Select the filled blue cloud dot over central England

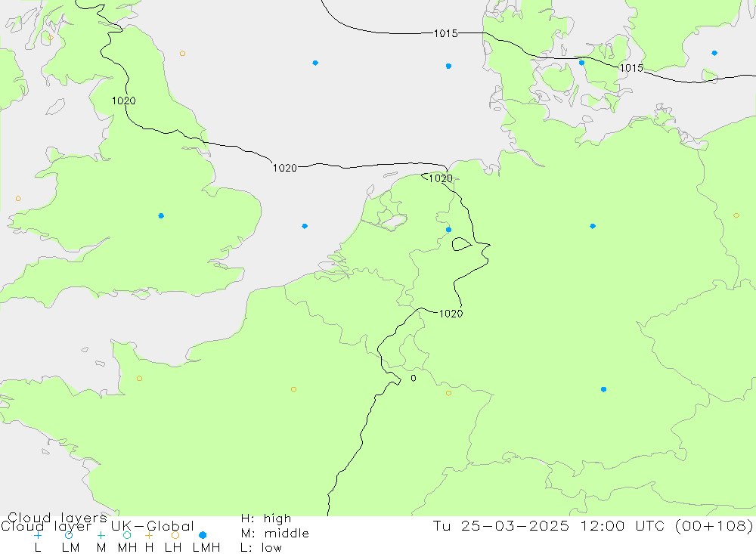pos(161,216)
